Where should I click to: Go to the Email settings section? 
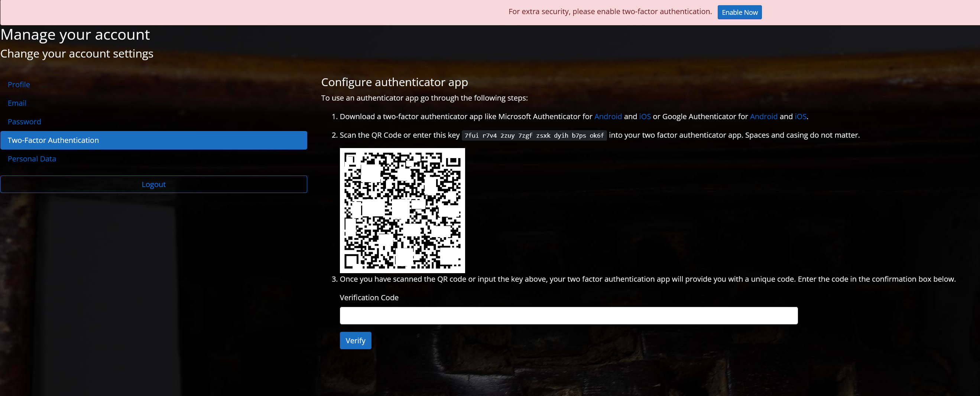17,103
